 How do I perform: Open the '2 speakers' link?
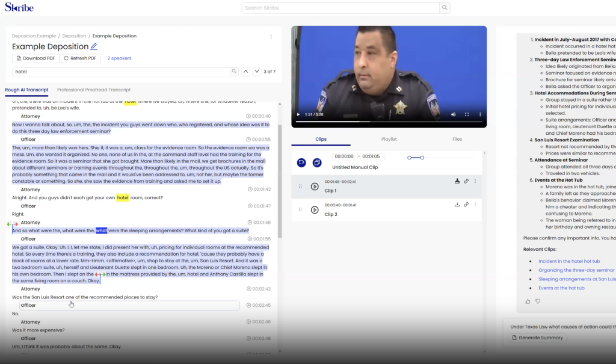point(119,58)
